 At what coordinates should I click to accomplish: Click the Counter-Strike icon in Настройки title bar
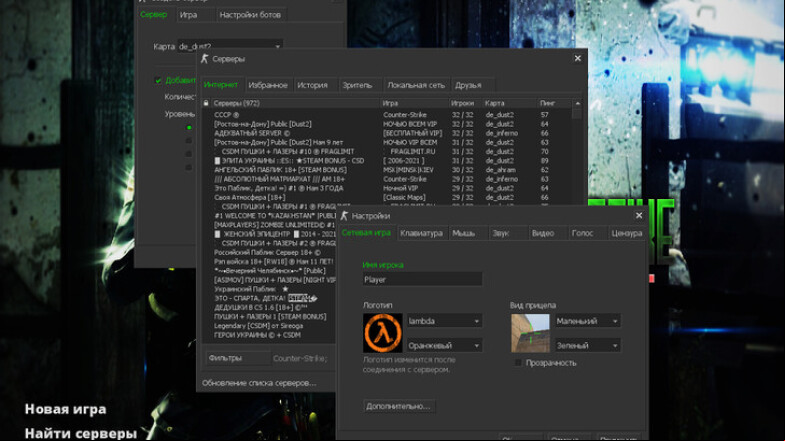click(344, 216)
